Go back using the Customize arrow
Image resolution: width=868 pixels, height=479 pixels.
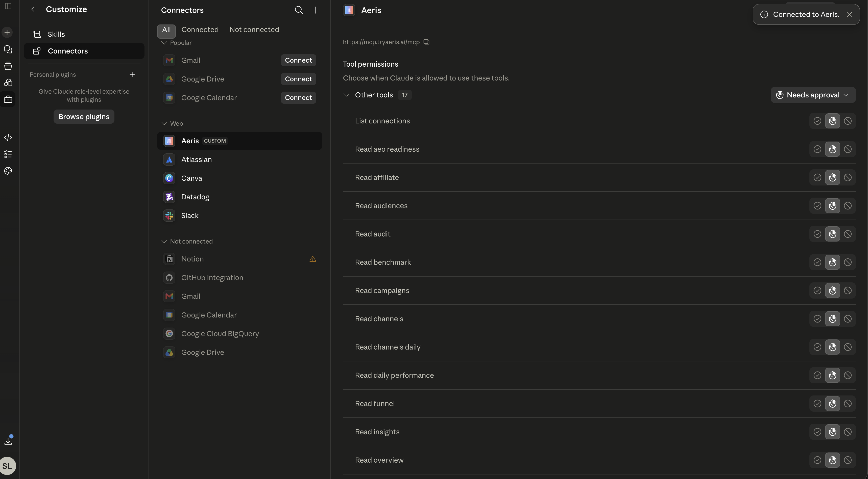pos(35,9)
